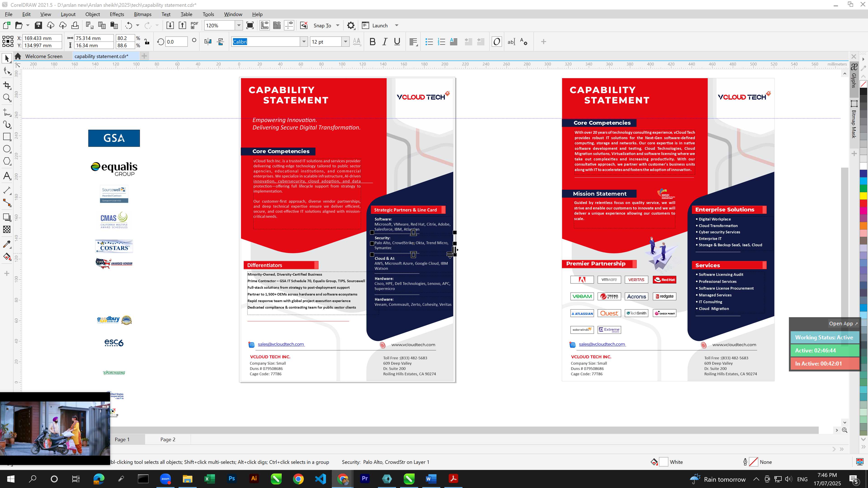Switch to Welcome Screen tab

(43, 56)
